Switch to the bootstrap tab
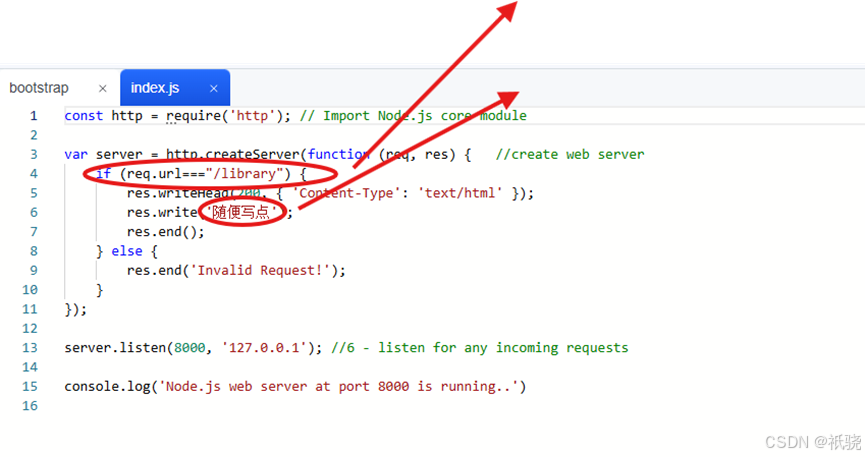Viewport: 865px width, 457px height. pos(39,88)
